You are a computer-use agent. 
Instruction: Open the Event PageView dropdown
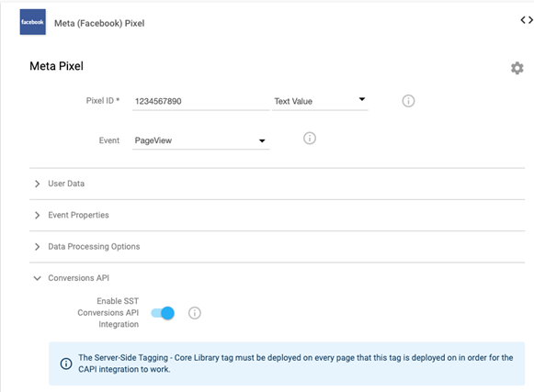[201, 140]
